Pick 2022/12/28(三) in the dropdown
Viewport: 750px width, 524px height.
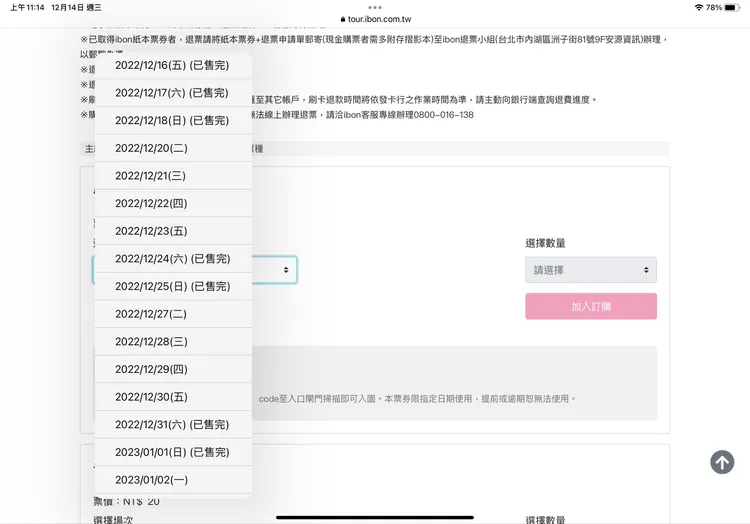coord(172,342)
